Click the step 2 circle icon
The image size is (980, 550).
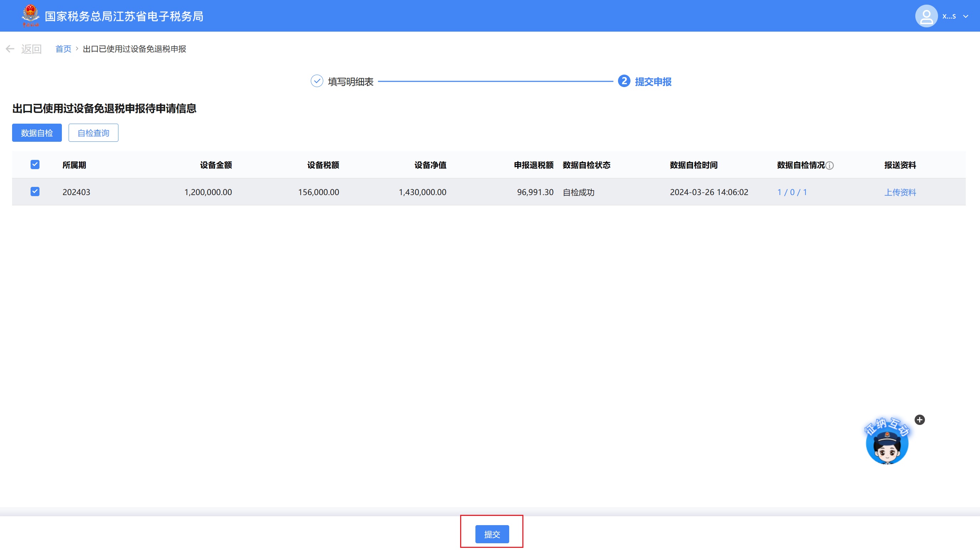(624, 81)
